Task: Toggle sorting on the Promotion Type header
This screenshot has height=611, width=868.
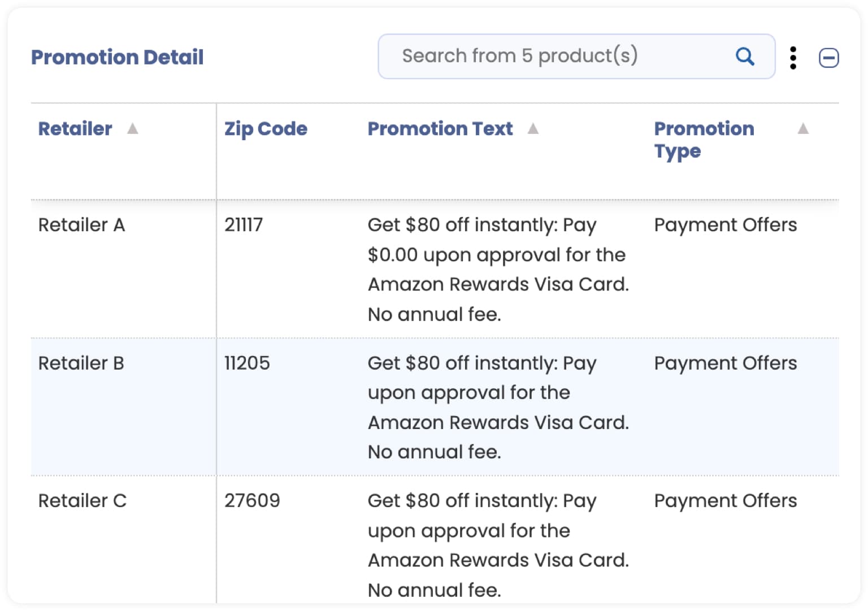Action: [704, 140]
